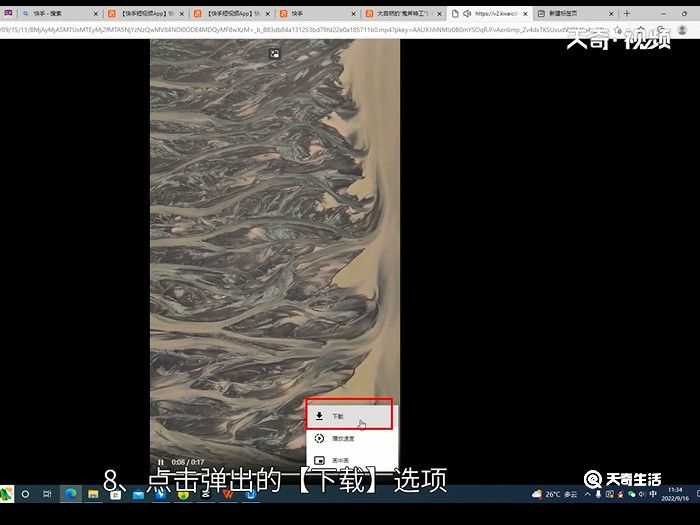Image resolution: width=700 pixels, height=525 pixels.
Task: Open the WeChat tray icon
Action: [631, 494]
